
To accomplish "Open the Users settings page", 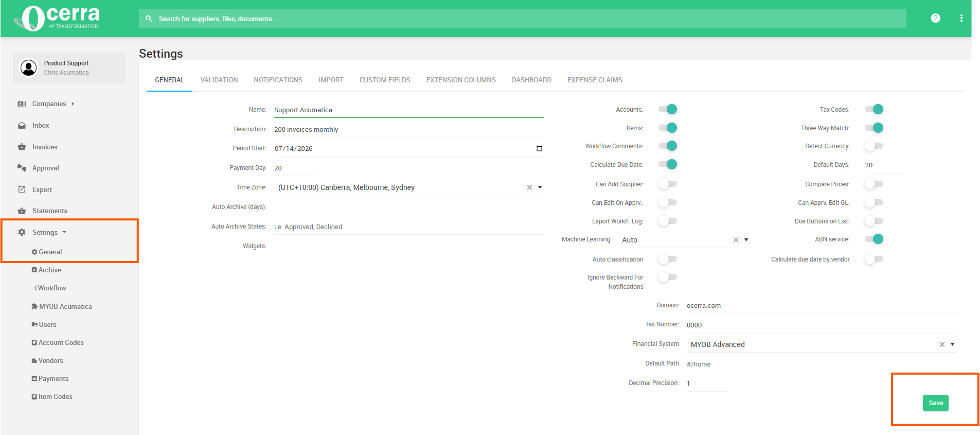I will click(44, 324).
